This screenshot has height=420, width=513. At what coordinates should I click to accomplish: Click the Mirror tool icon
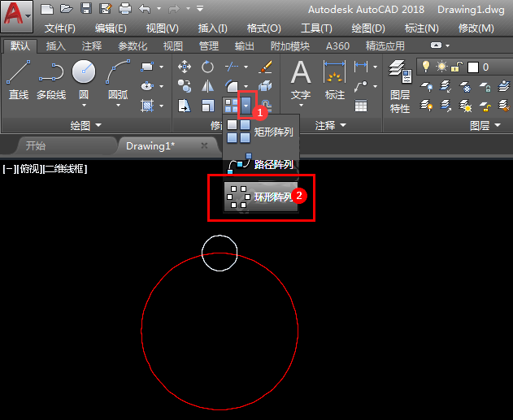tap(207, 86)
